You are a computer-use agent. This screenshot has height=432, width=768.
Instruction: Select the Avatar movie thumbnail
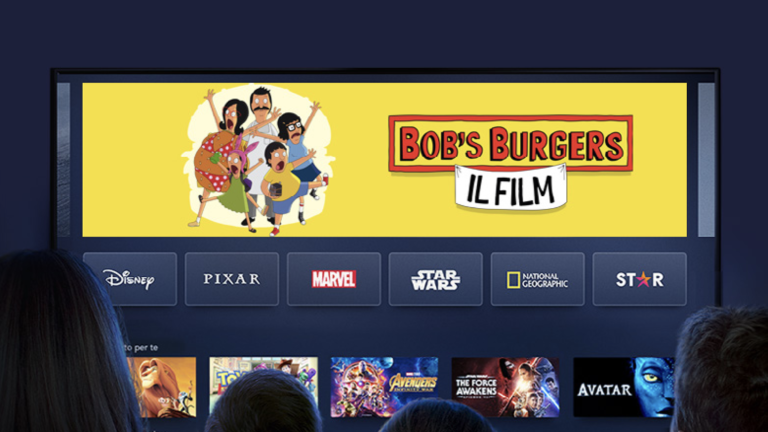(x=624, y=387)
